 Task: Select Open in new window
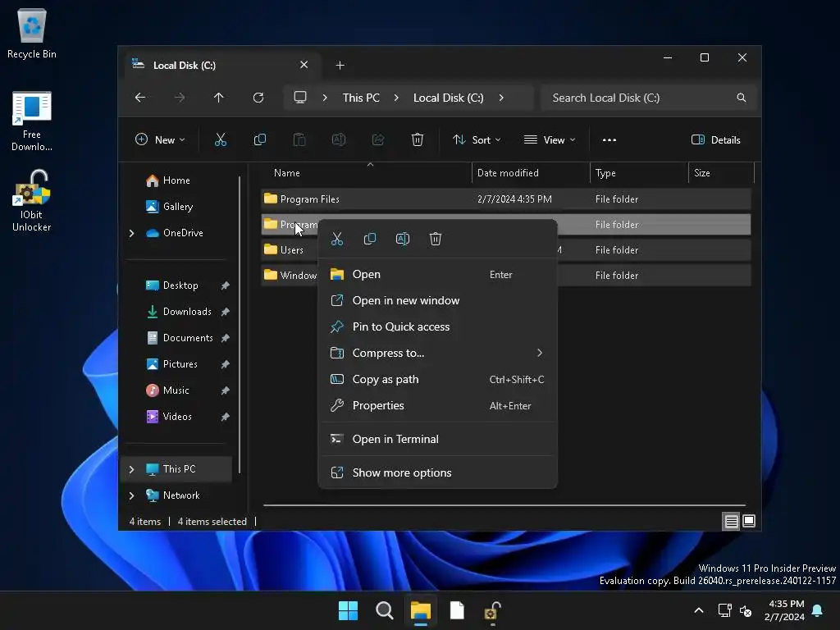coord(438,300)
